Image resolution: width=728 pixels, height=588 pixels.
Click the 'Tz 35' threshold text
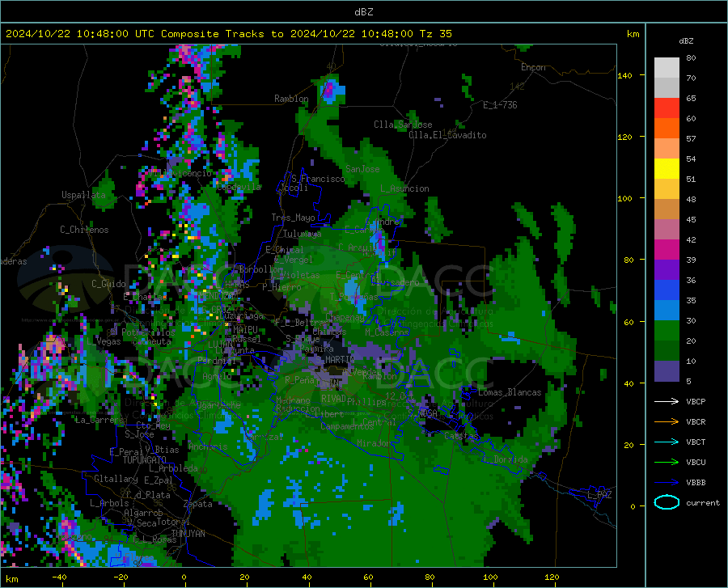pyautogui.click(x=435, y=34)
